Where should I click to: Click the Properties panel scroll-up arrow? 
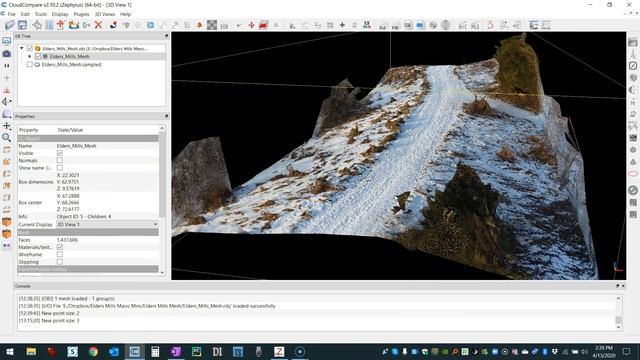tap(162, 128)
